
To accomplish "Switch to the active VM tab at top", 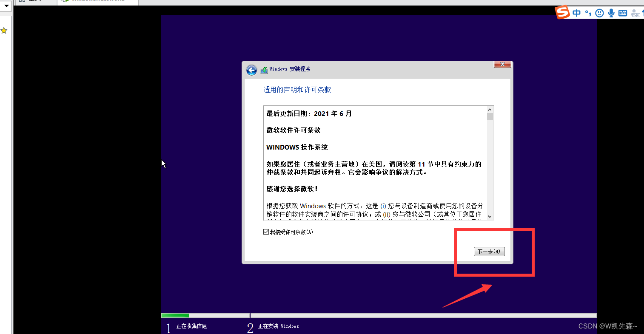I will coord(98,2).
